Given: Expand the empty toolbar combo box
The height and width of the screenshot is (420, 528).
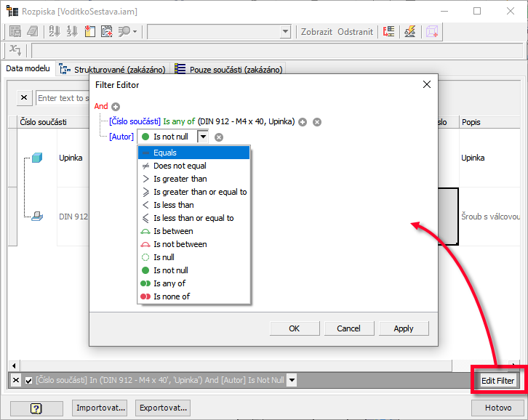Looking at the screenshot, I should [286, 32].
